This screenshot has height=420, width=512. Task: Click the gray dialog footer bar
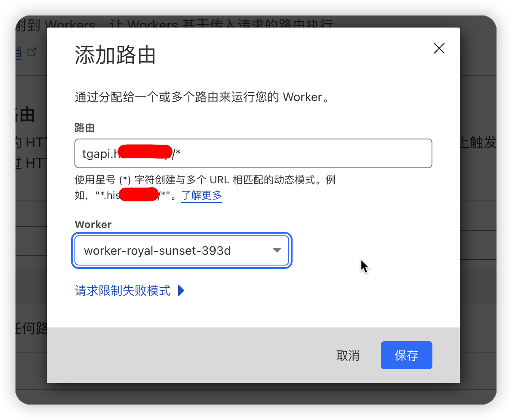(253, 355)
